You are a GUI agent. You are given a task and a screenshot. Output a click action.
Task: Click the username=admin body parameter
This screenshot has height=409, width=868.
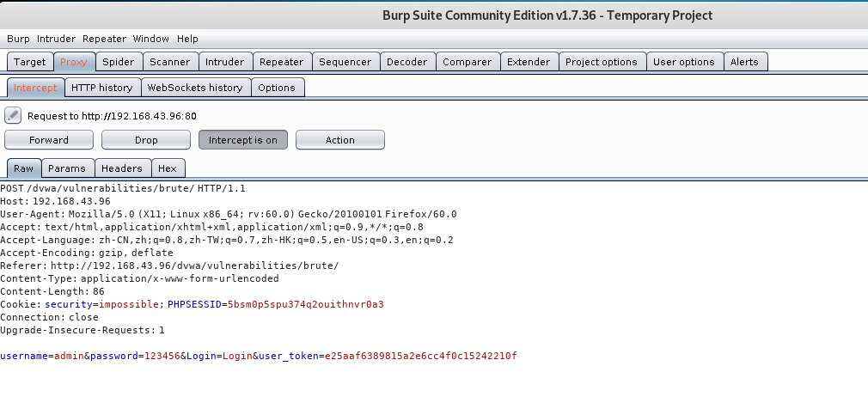click(x=41, y=356)
